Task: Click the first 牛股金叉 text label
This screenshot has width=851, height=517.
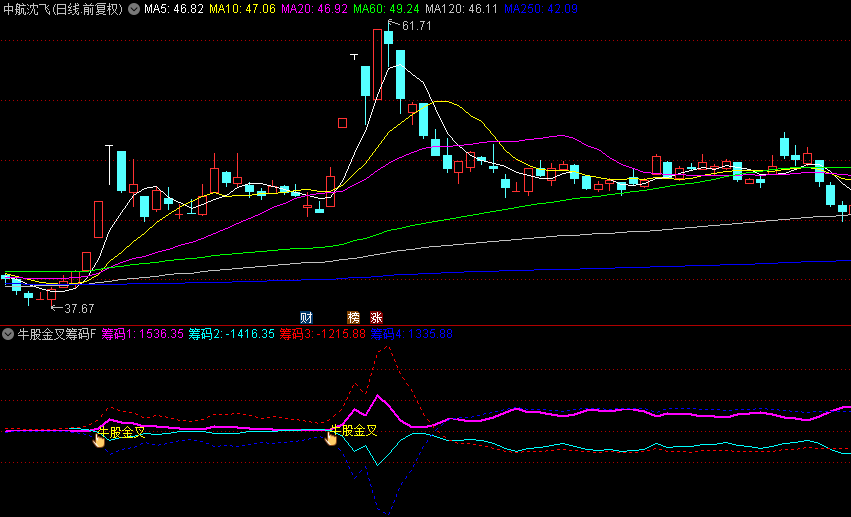Action: 122,432
